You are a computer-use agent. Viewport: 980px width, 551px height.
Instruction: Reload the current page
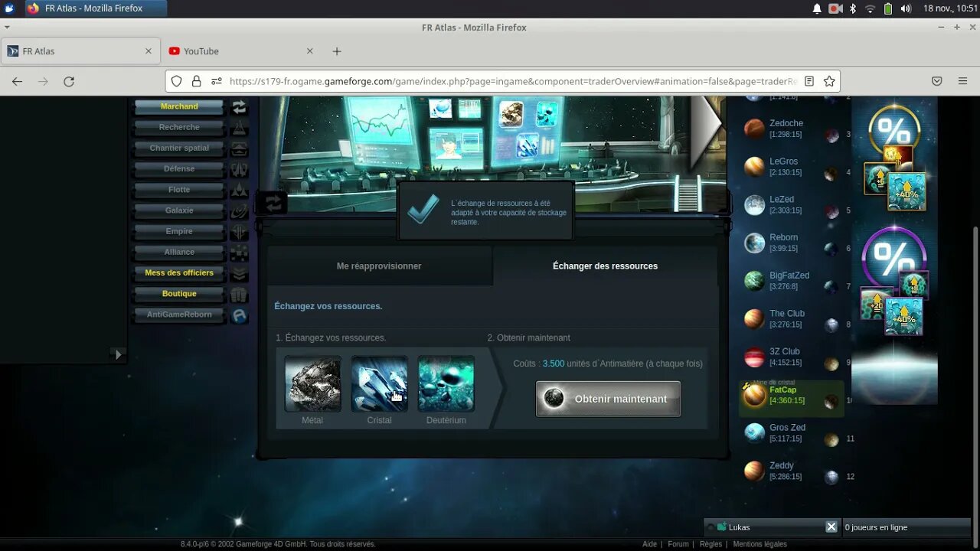pos(69,81)
